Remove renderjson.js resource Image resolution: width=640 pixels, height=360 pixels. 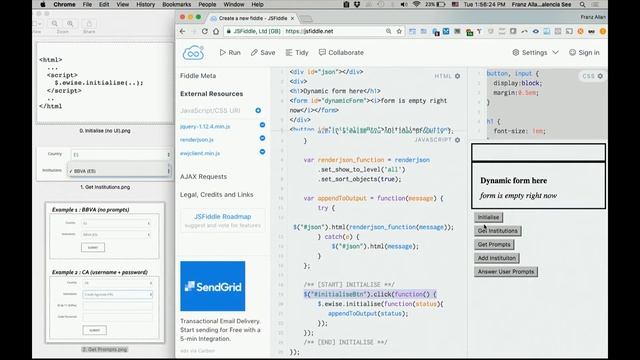tap(262, 138)
